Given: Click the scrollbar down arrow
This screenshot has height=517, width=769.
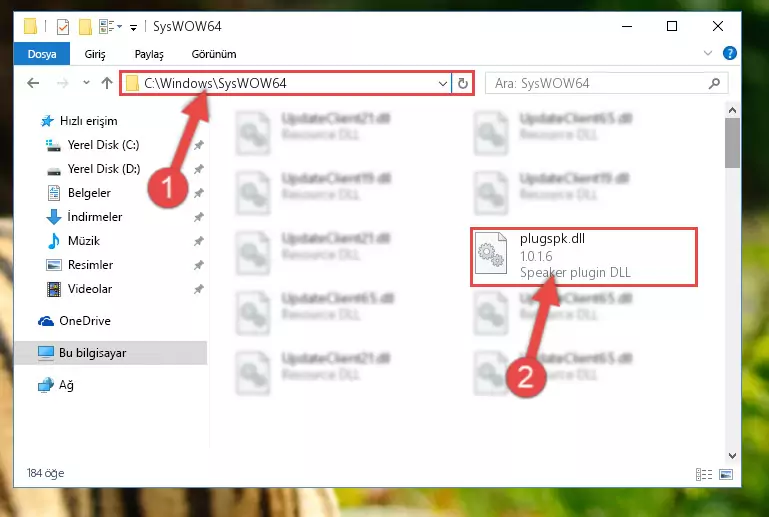Looking at the screenshot, I should point(732,456).
